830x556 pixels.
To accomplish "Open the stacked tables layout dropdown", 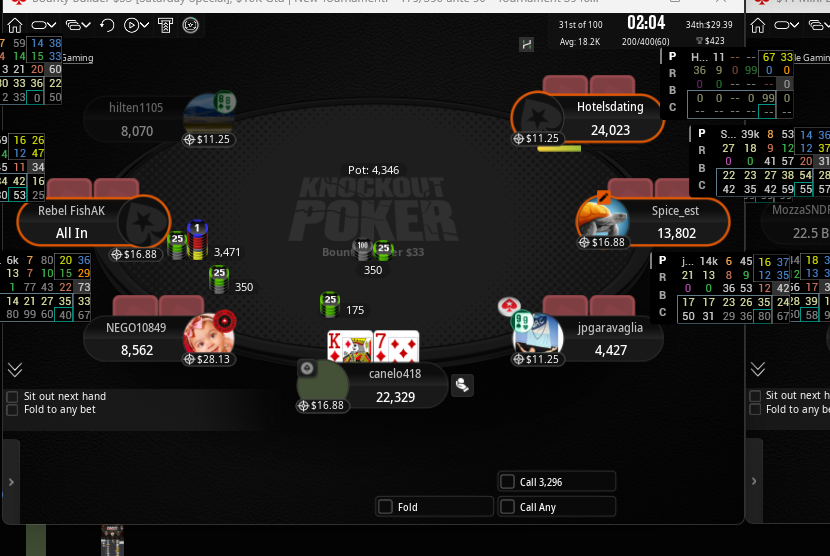I will (78, 25).
